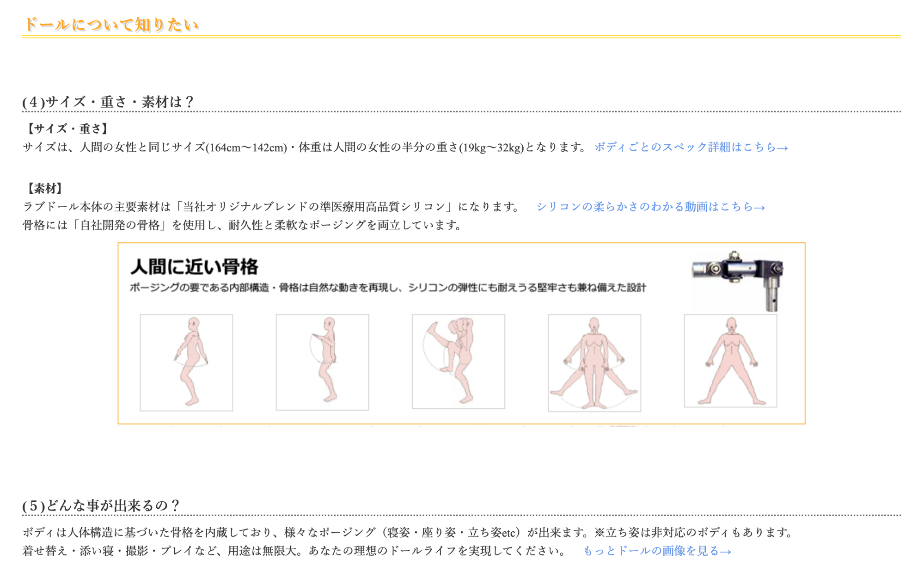Click the first pose figure, twisting torso
Image resolution: width=924 pixels, height=572 pixels.
coord(186,363)
